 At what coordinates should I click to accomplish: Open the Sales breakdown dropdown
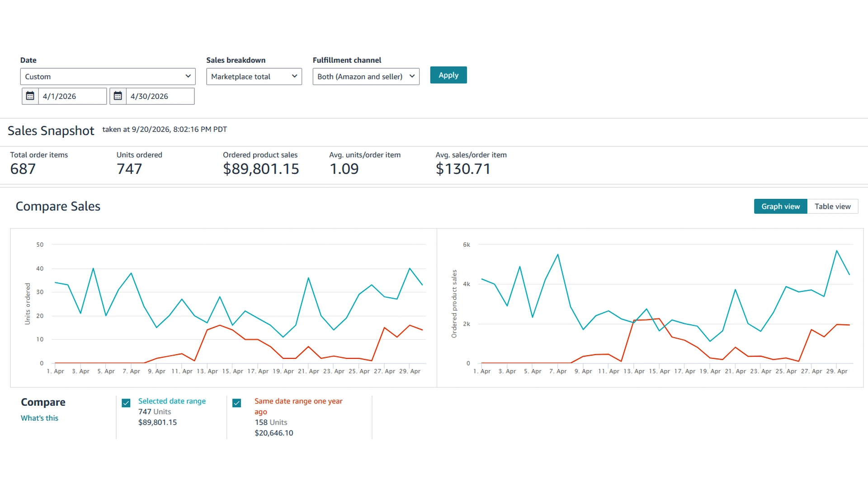coord(254,76)
